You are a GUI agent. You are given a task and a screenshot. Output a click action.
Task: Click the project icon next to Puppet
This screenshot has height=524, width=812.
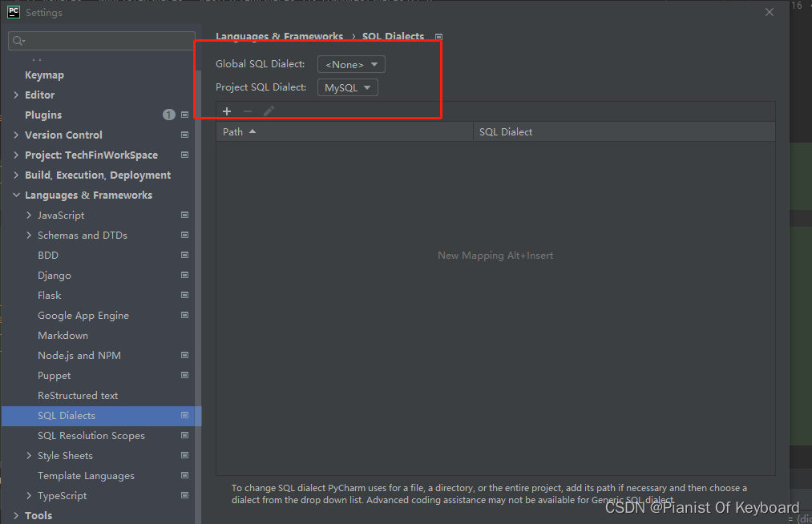(184, 375)
